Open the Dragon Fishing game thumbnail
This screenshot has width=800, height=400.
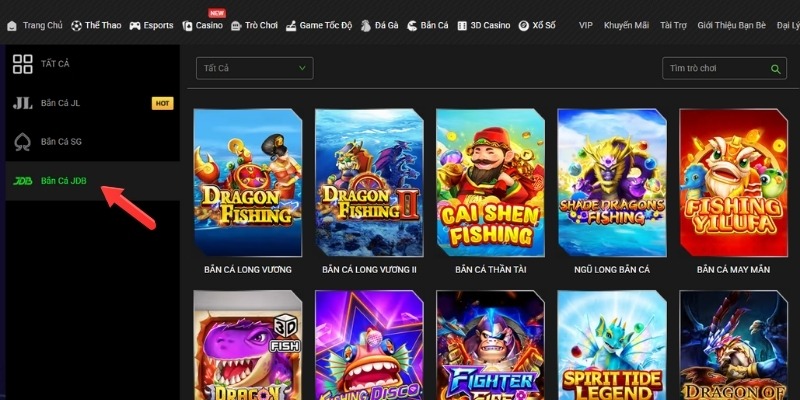click(247, 181)
